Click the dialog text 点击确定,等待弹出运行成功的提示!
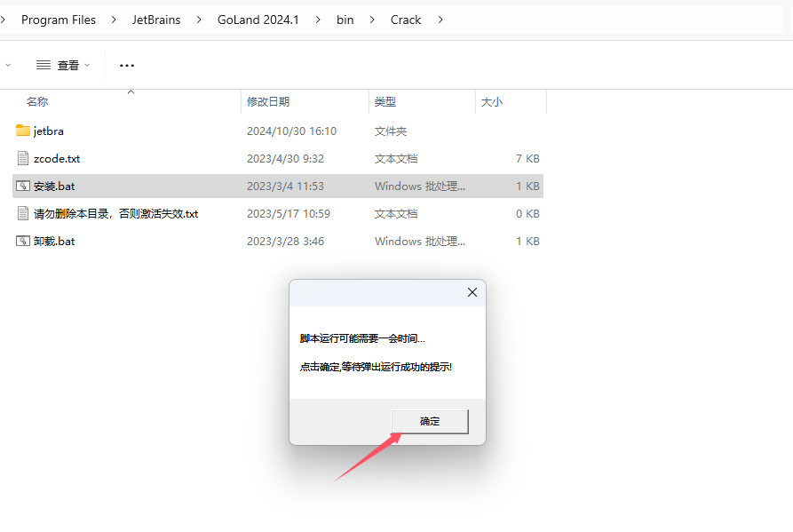Screen dimensions: 793x532 376,367
